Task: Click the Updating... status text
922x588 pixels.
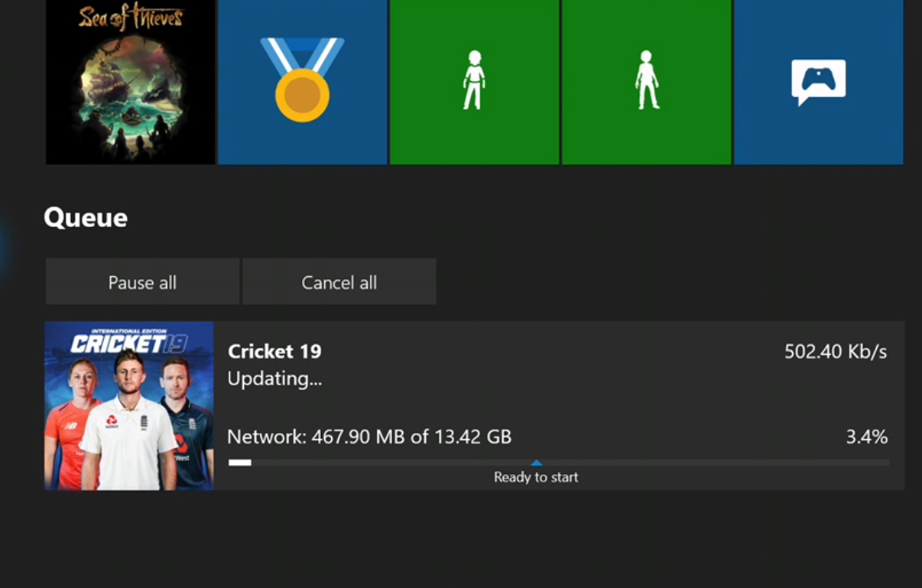Action: pyautogui.click(x=274, y=378)
